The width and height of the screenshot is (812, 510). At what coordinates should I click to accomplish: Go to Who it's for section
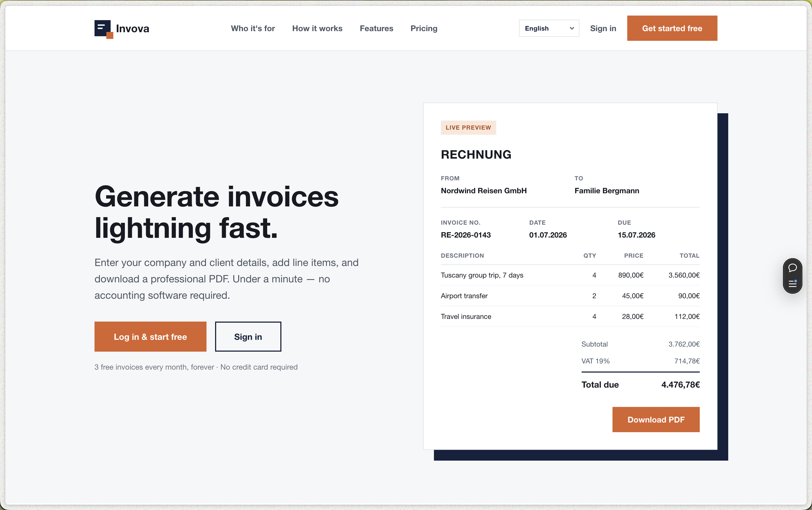[253, 28]
